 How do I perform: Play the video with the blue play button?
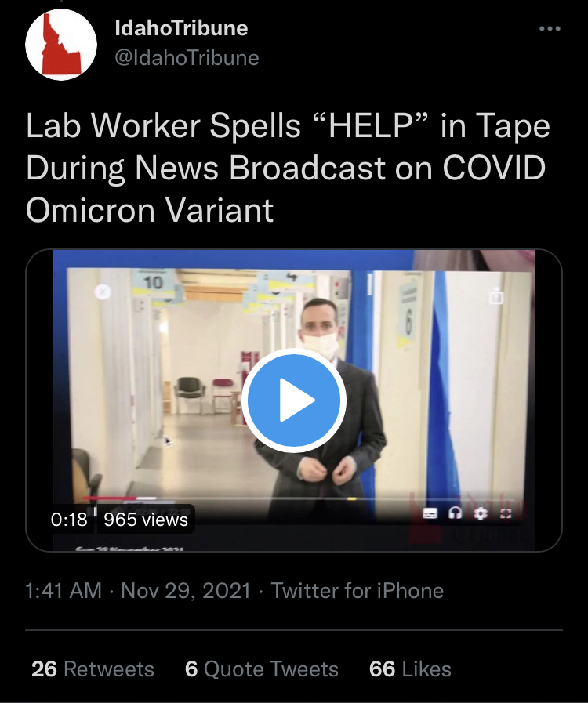point(294,400)
